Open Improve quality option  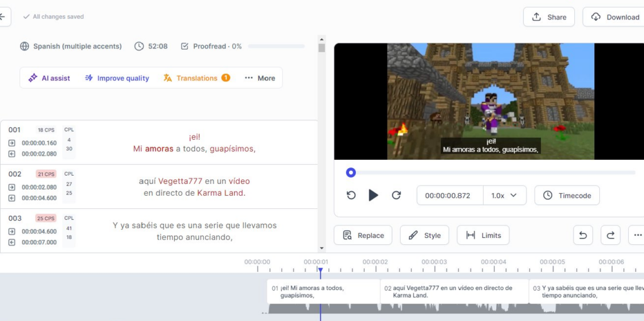(x=117, y=78)
